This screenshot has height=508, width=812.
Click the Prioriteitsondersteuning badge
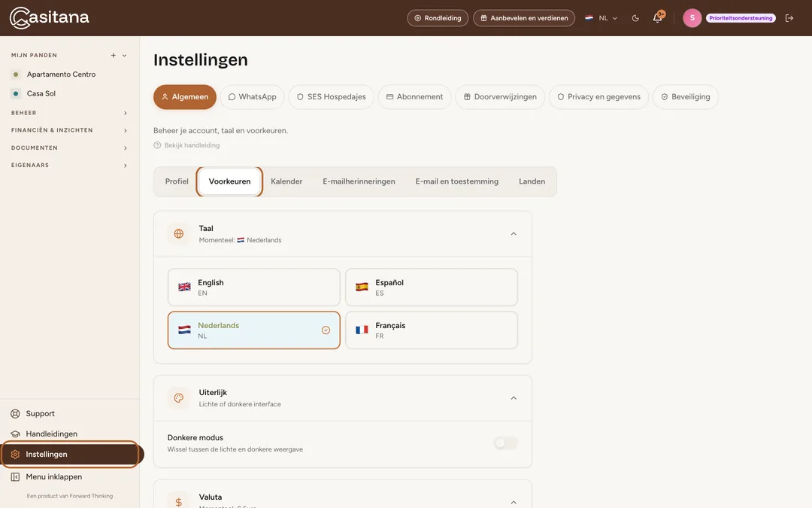(741, 18)
